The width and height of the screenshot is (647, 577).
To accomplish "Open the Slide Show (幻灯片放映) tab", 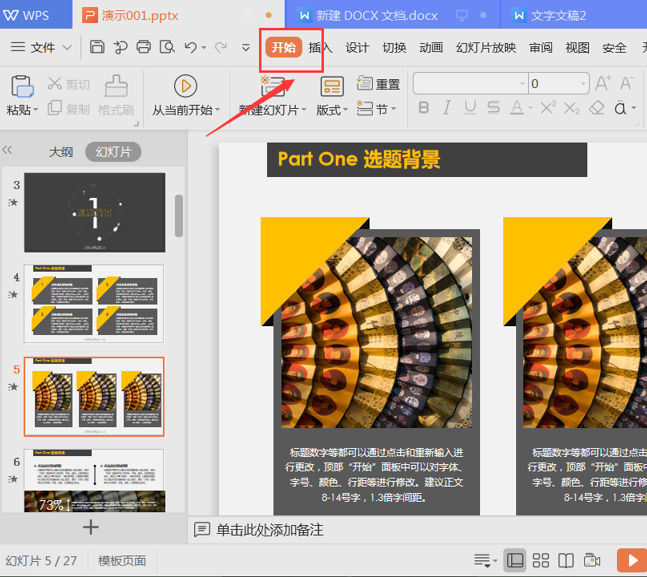I will 486,48.
